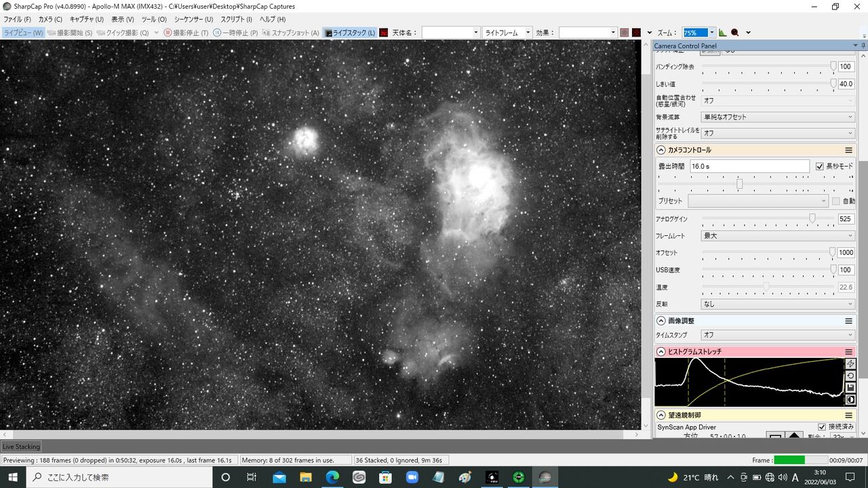The height and width of the screenshot is (488, 868).
Task: Click the オフセット slider handle
Action: [833, 252]
